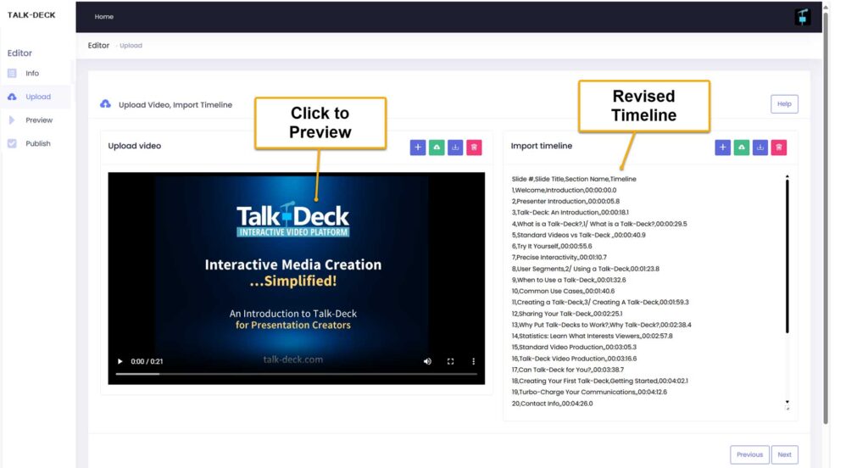Click the video time display 0:00 / 0:21
This screenshot has height=468, width=868.
[147, 361]
